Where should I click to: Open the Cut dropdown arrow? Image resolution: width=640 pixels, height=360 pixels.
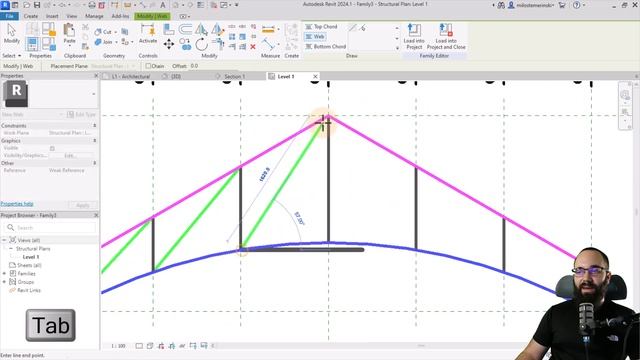[116, 32]
